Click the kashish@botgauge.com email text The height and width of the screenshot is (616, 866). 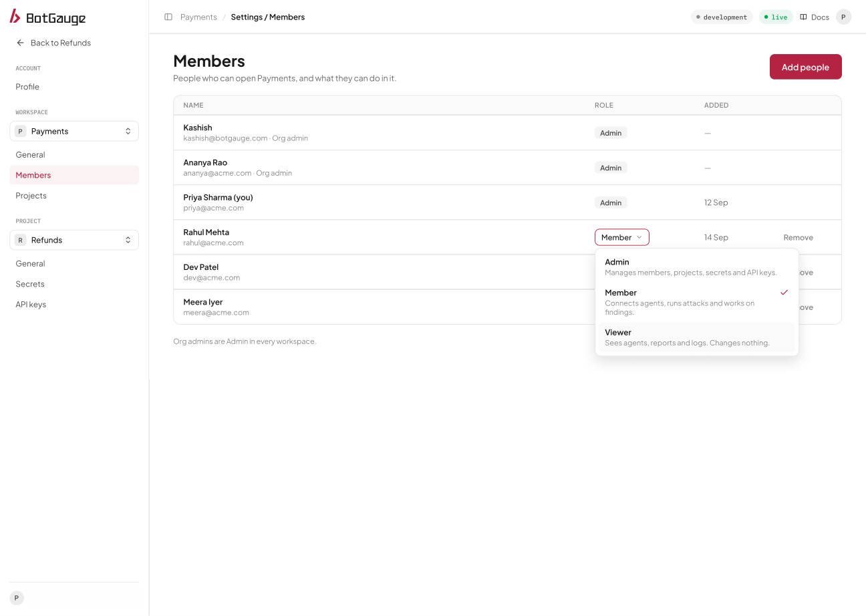coord(225,138)
